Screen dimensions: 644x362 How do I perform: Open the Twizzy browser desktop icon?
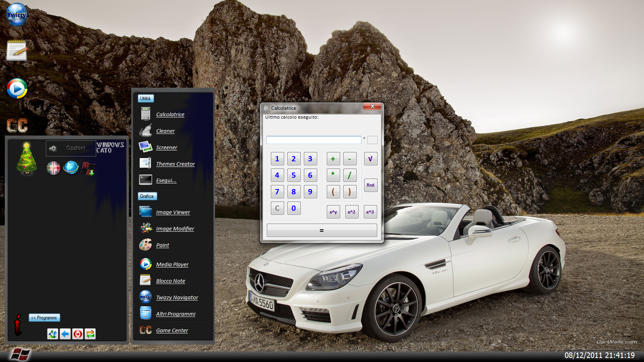point(17,14)
